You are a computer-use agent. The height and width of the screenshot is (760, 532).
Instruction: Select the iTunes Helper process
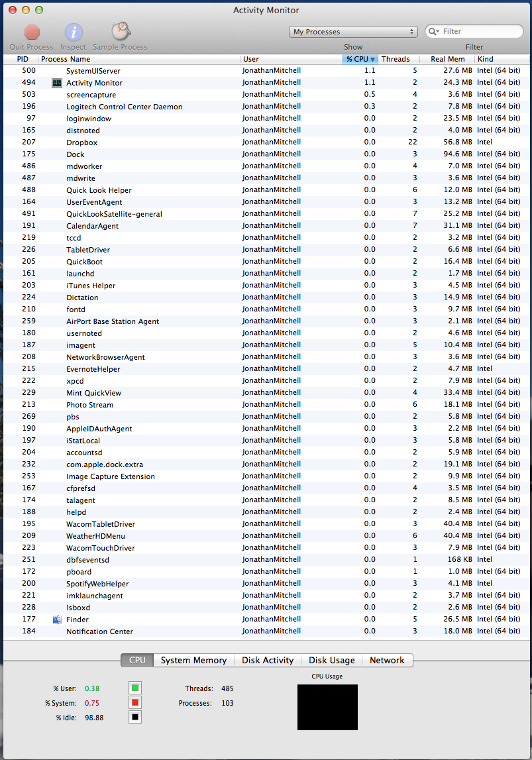(266, 286)
